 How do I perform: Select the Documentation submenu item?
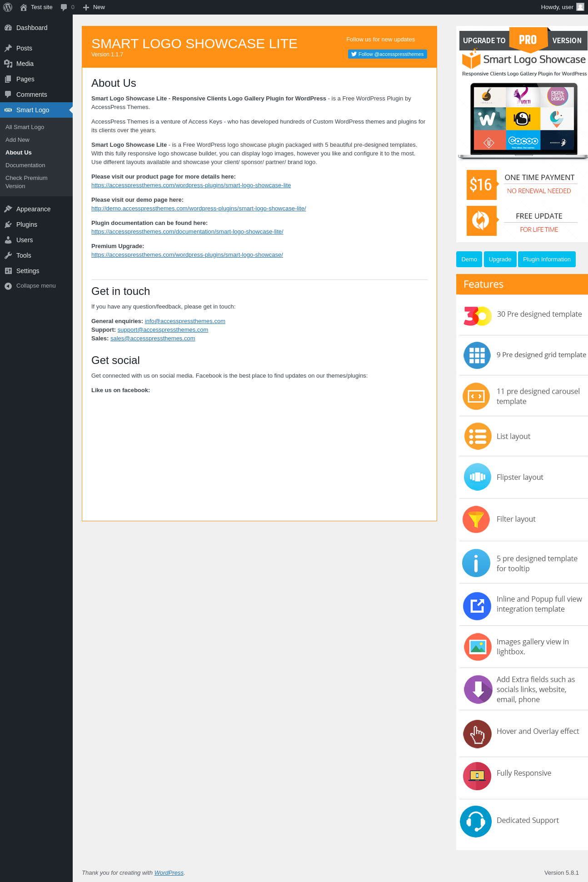[x=25, y=165]
